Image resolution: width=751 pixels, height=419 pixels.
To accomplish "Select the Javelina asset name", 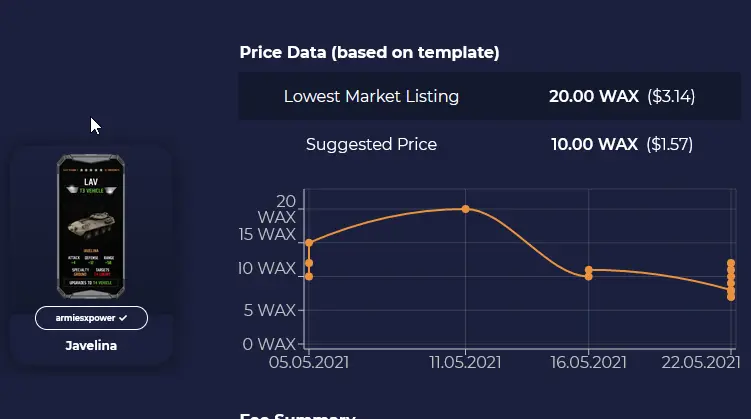I will coord(91,346).
